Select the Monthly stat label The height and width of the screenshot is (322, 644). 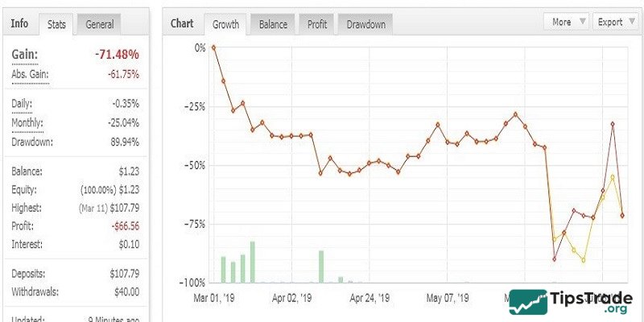(30, 123)
